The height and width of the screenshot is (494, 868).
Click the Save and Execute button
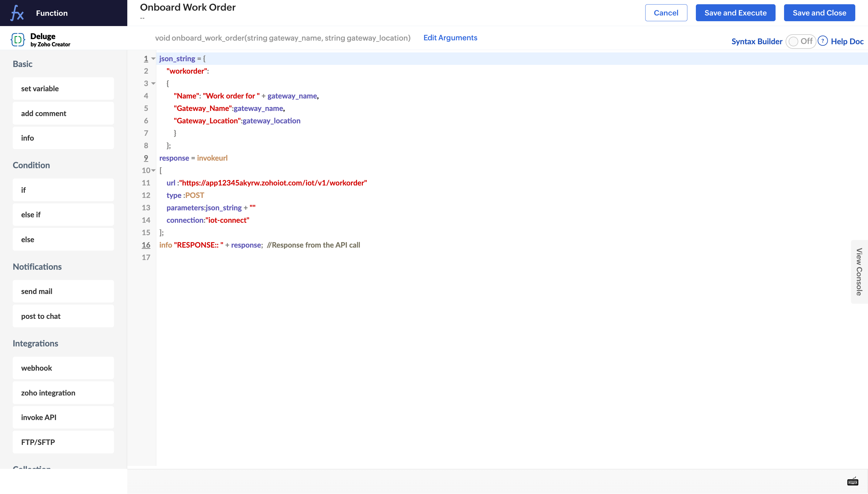coord(735,13)
